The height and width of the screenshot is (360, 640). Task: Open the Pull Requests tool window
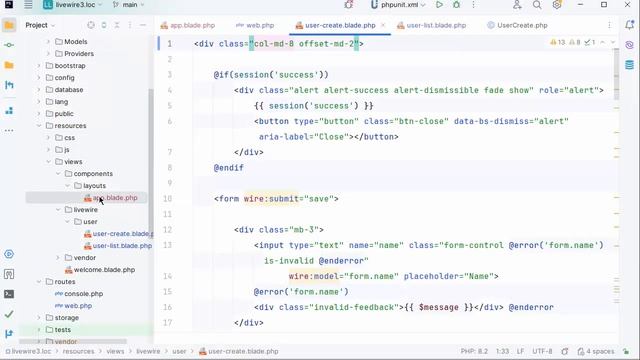(x=9, y=85)
